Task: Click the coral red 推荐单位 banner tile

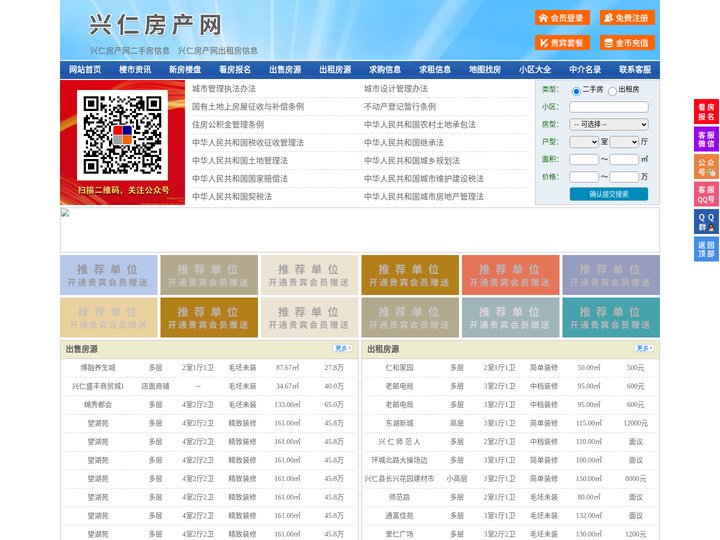Action: point(511,275)
